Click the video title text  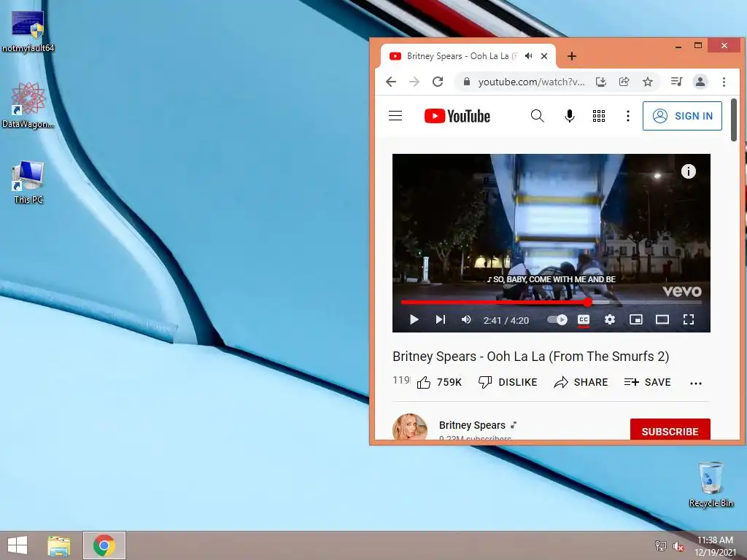click(x=531, y=356)
